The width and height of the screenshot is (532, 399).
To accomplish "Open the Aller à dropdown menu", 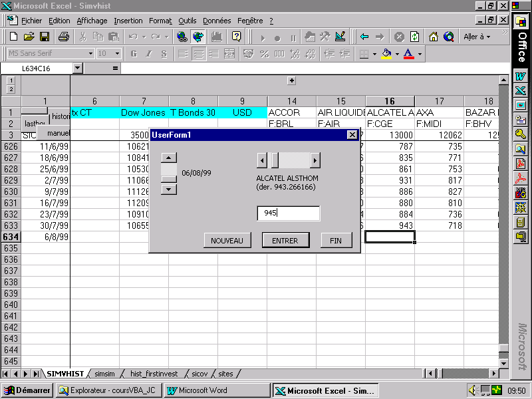I will pyautogui.click(x=477, y=37).
